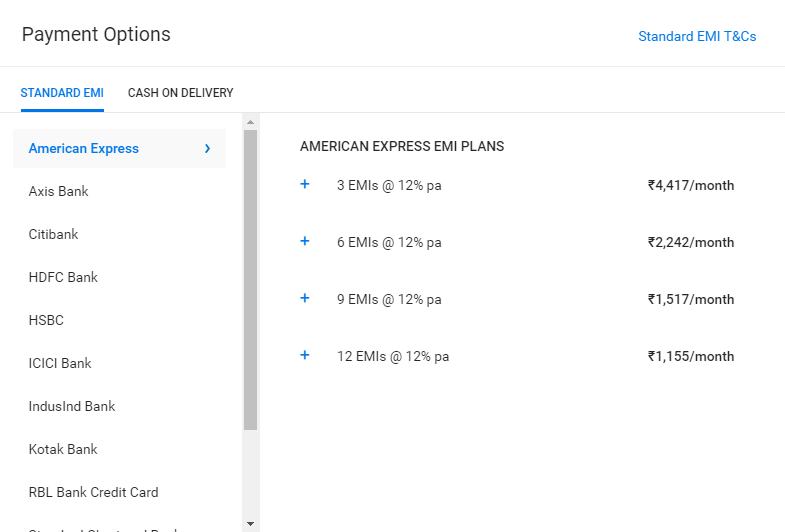Screen dimensions: 785x532
Task: Click the 'Payment Options' title
Action: [x=96, y=35]
